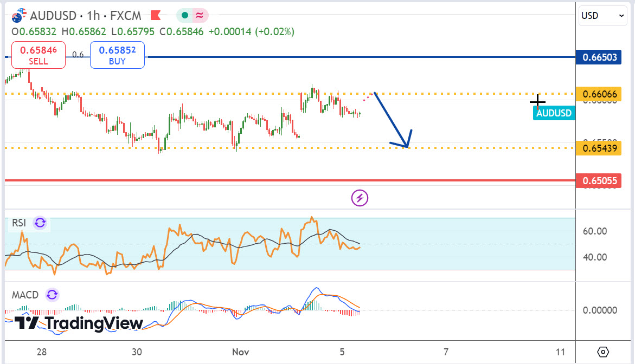Click the Nov date on time axis
Screen dimensions: 635x364
pos(241,352)
